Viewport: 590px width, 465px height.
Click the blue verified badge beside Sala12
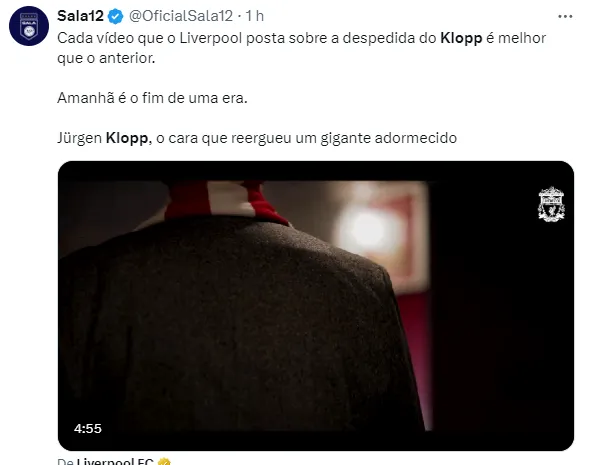(116, 17)
